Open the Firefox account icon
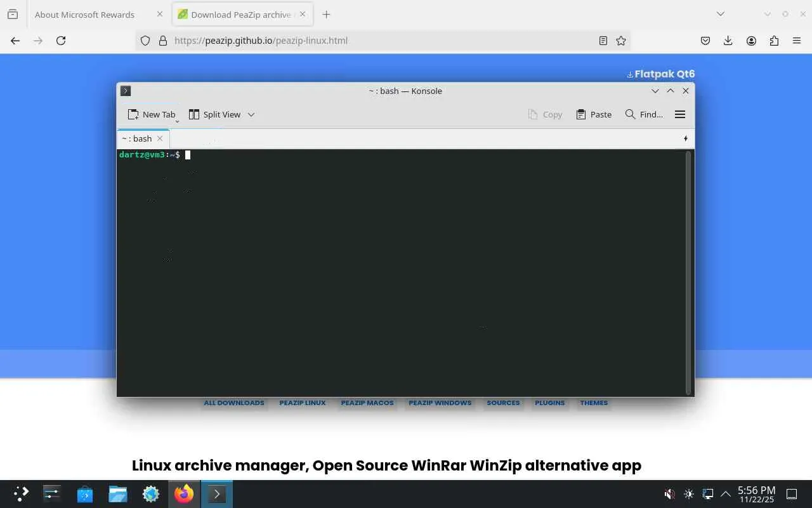 point(751,41)
